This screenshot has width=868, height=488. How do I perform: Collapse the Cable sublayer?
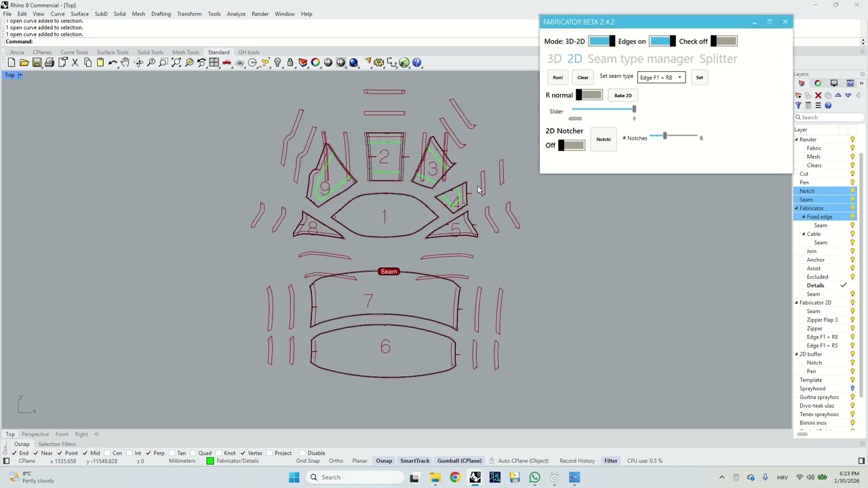(804, 234)
